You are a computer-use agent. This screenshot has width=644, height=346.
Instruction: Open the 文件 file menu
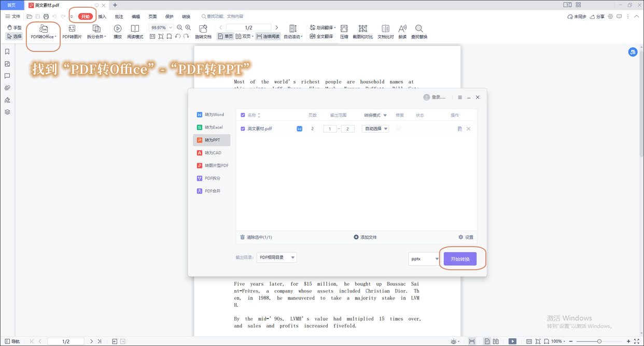click(13, 17)
